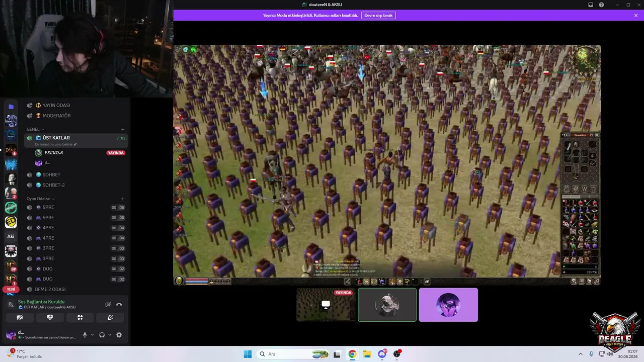This screenshot has width=644, height=362.
Task: Open Discord user settings gear
Action: point(119,335)
